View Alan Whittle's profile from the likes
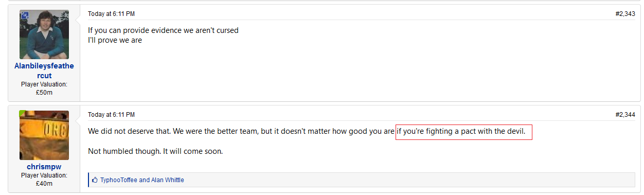644x195 pixels. 168,180
